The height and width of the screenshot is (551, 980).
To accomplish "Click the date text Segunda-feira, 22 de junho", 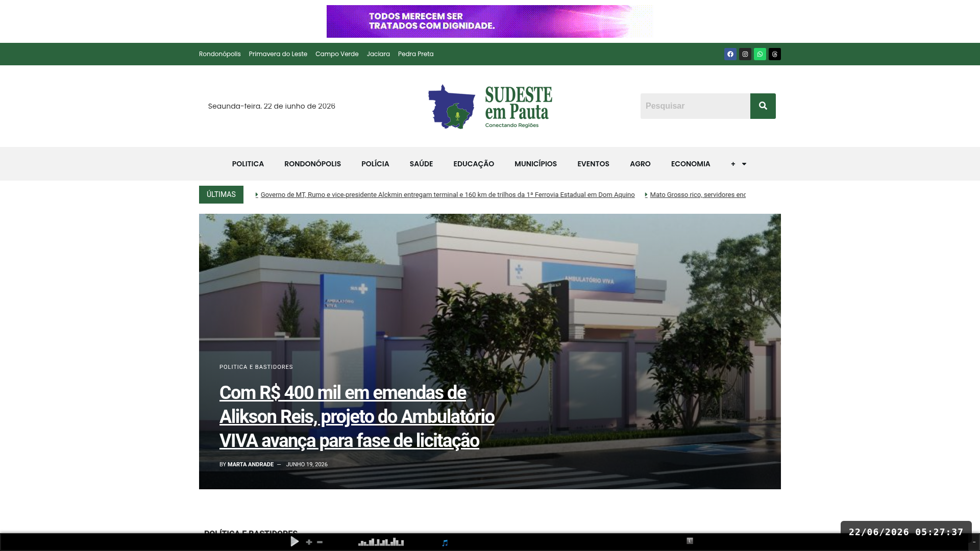I will point(272,106).
